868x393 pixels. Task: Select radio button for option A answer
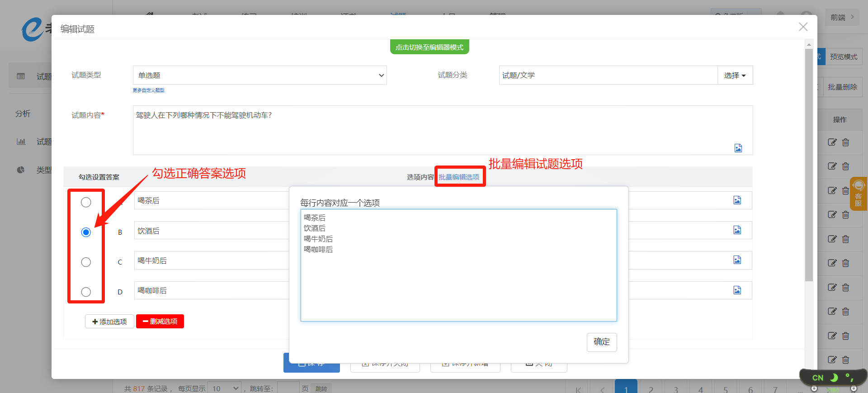tap(86, 202)
